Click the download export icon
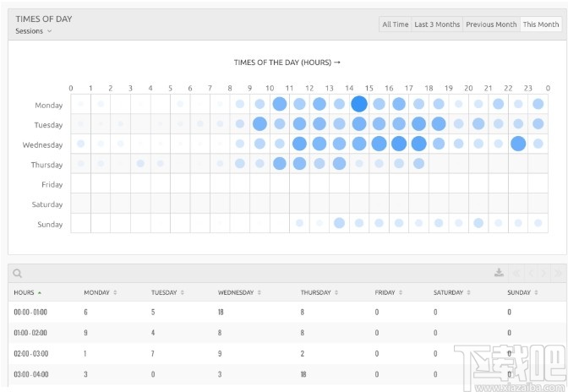568x392 pixels. point(499,273)
